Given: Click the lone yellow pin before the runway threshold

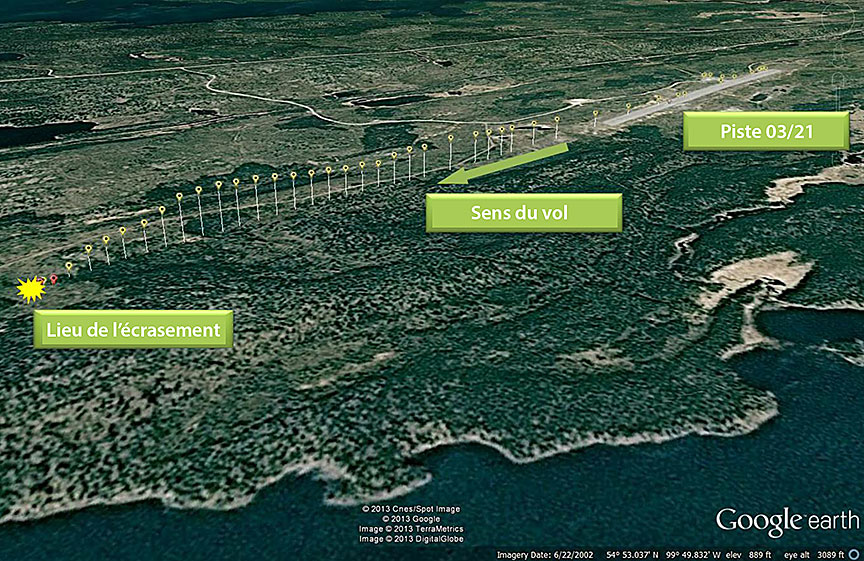Looking at the screenshot, I should point(595,113).
